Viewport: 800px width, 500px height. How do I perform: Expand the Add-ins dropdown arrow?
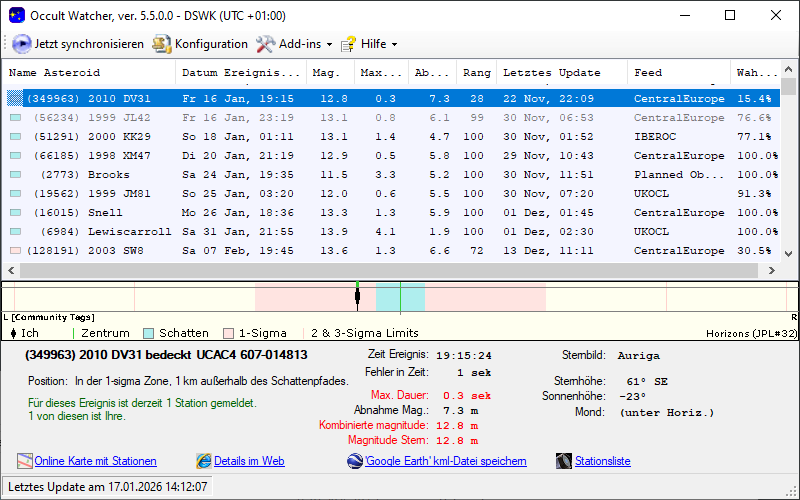click(x=329, y=45)
